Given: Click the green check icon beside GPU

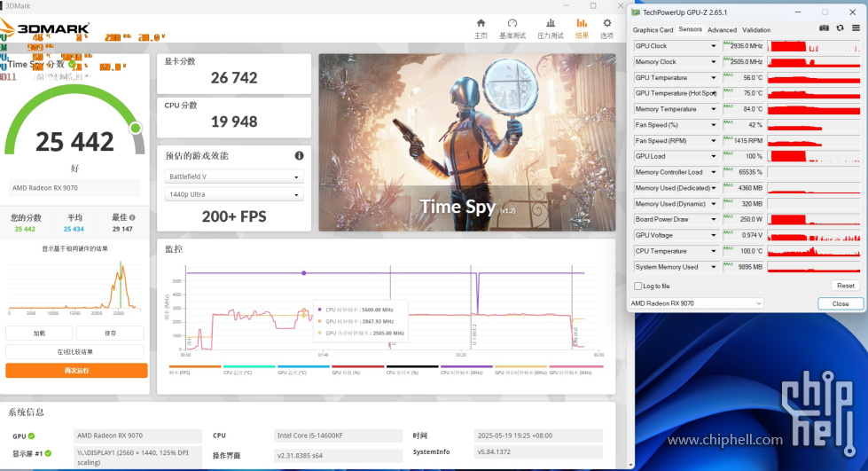Looking at the screenshot, I should (32, 436).
